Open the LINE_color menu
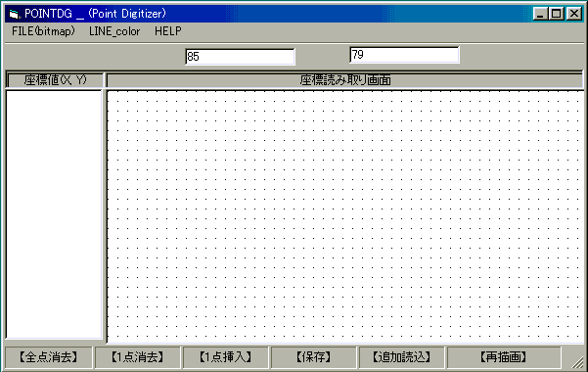Screen dimensions: 588x372 [x=114, y=31]
